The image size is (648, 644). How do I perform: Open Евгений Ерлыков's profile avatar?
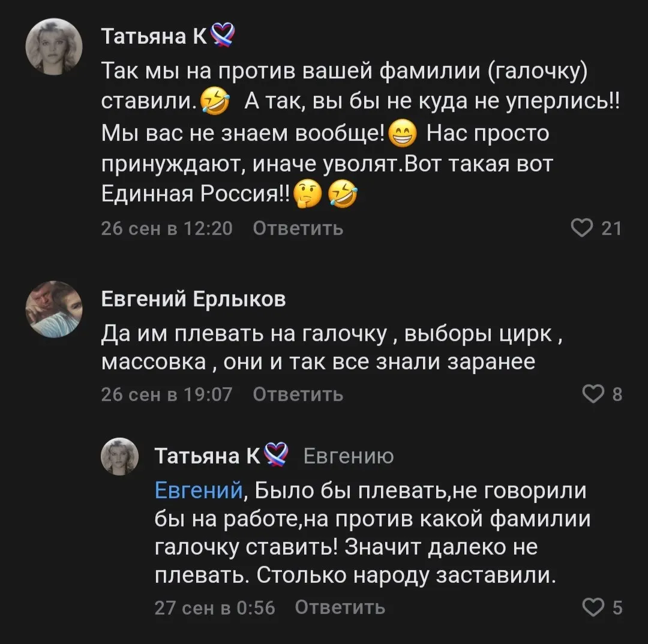(54, 309)
